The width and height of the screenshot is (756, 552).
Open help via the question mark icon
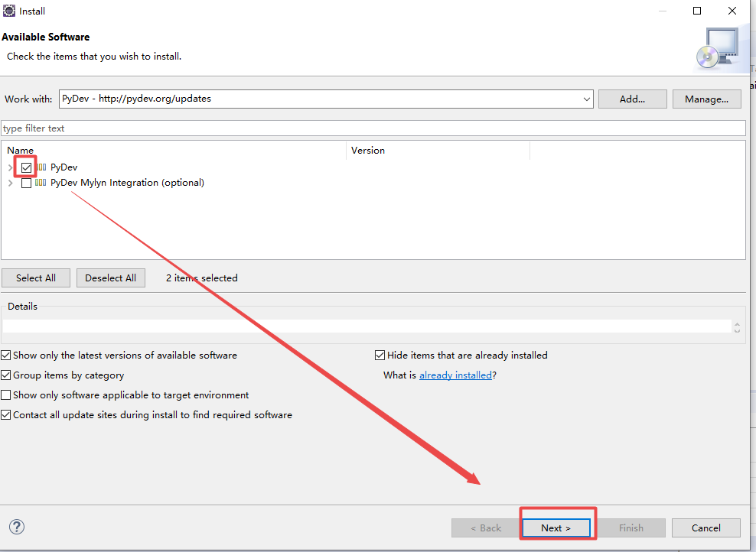17,527
